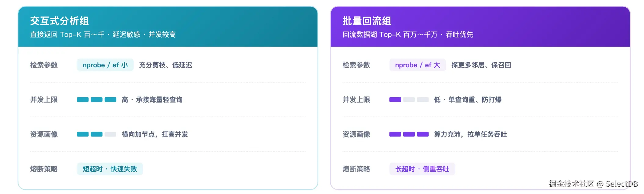
Task: Click 熔断策略 label in 批量回流组 card
Action: (356, 169)
